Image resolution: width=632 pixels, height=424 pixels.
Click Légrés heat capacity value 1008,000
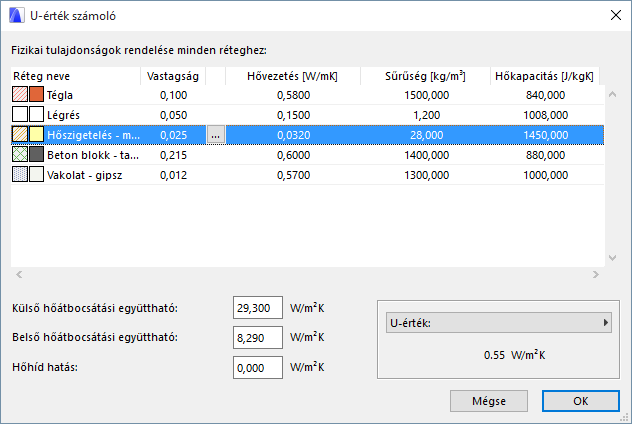point(545,115)
